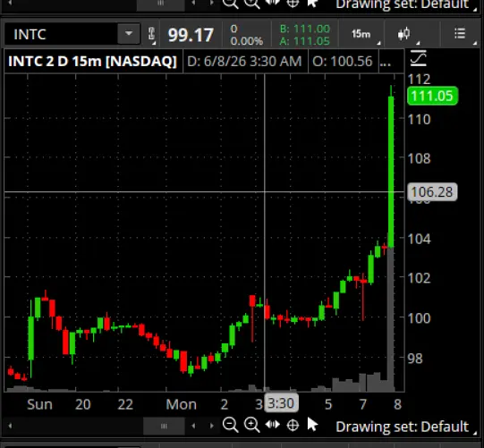Viewport: 484px width, 448px height.
Task: Open the bottom Drawing set: Default menu
Action: (403, 427)
